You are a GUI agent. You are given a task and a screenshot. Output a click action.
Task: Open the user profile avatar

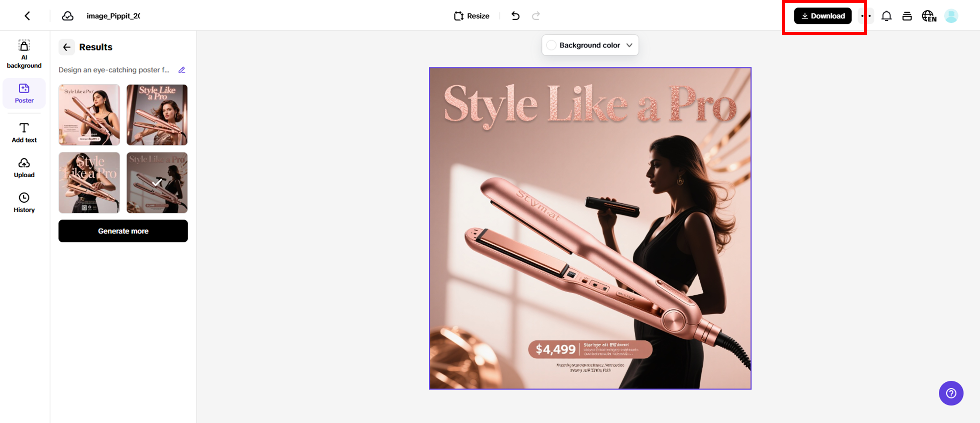951,16
